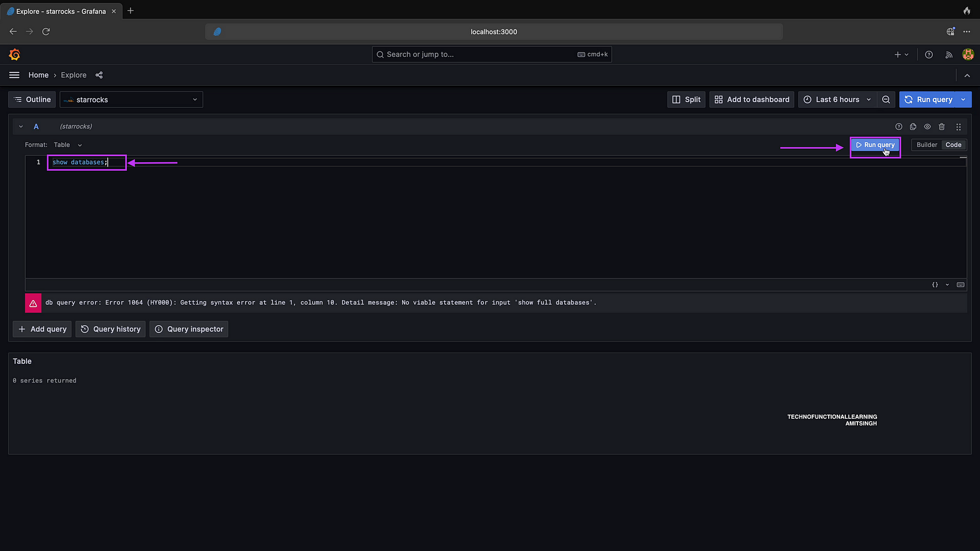Toggle query A visibility with eye icon
Screen dimensions: 980x551
click(927, 127)
